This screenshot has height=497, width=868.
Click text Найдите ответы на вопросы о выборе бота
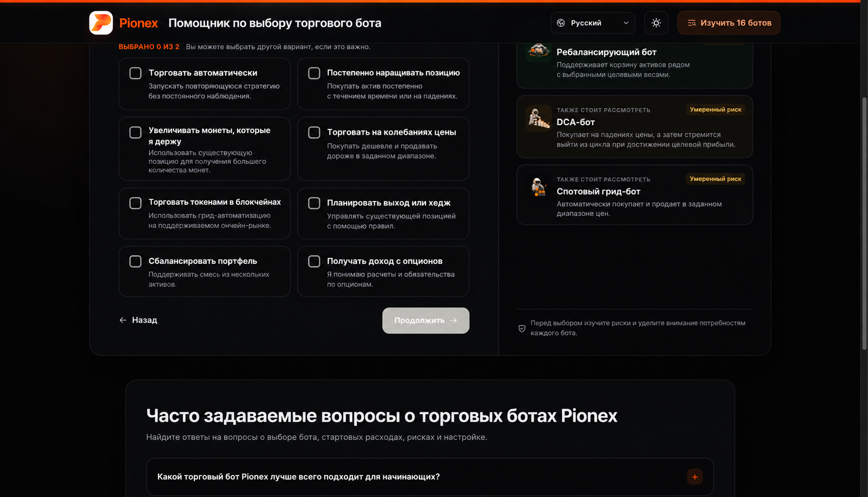click(317, 437)
